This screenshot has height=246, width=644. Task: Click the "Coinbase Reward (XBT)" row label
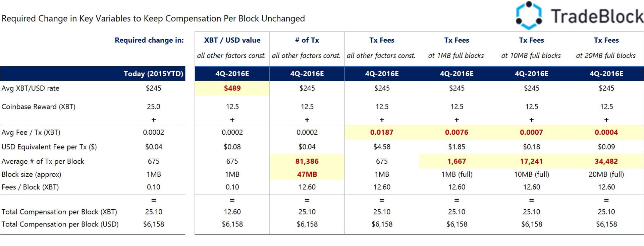tap(39, 107)
